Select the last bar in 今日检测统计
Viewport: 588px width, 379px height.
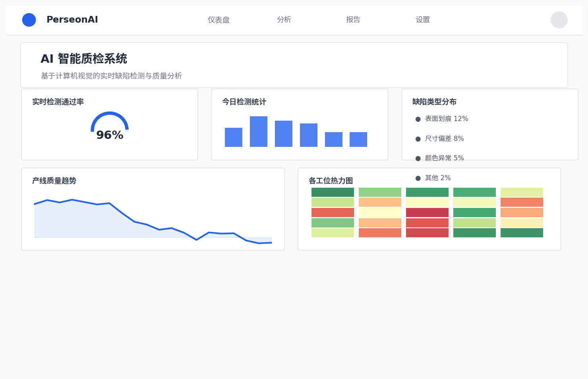coord(358,139)
